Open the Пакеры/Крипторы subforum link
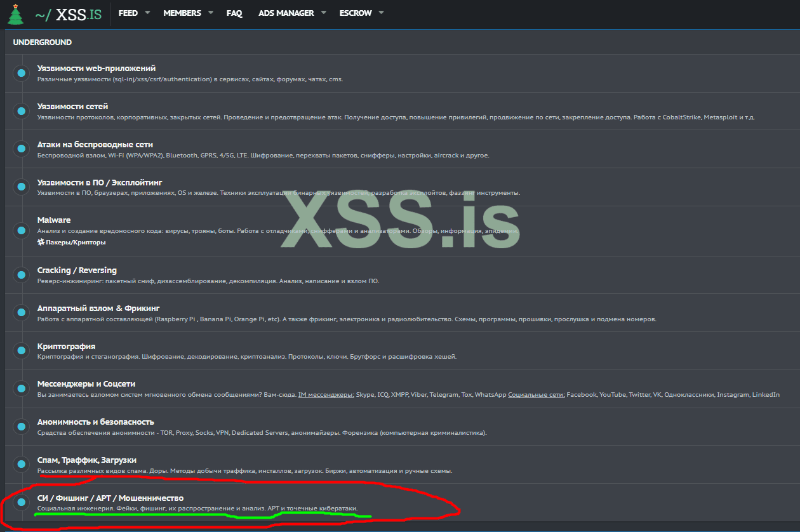 [76, 243]
